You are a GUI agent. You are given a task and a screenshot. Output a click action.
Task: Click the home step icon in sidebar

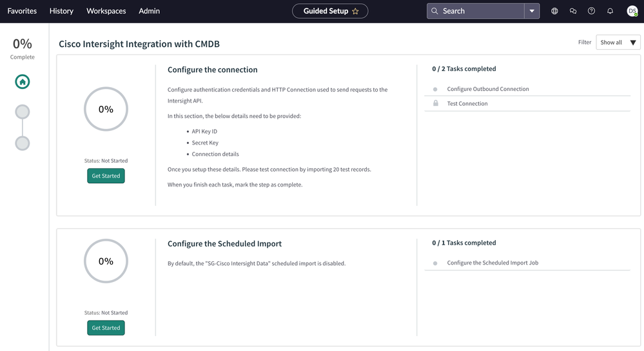click(x=23, y=82)
